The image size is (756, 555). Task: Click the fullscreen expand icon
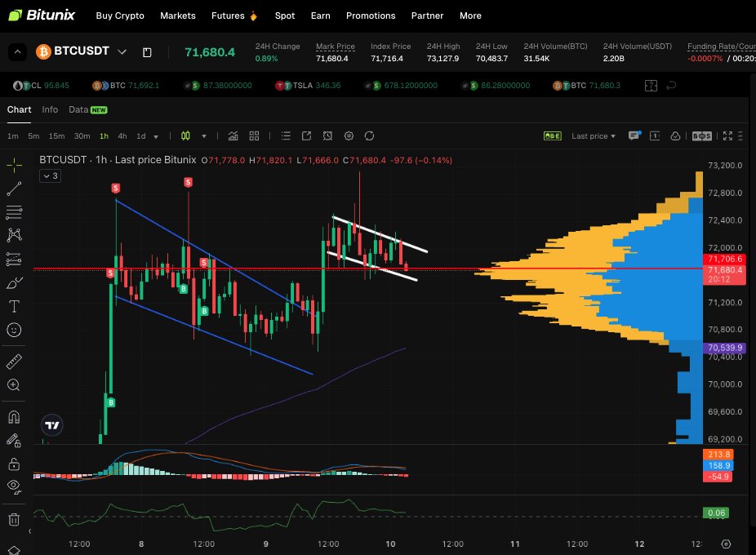pos(727,136)
